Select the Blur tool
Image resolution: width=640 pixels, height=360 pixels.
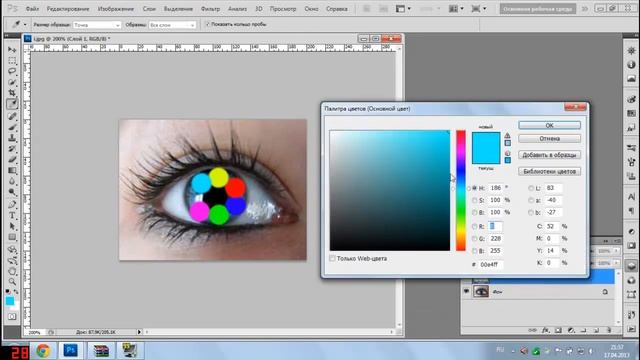pyautogui.click(x=12, y=181)
